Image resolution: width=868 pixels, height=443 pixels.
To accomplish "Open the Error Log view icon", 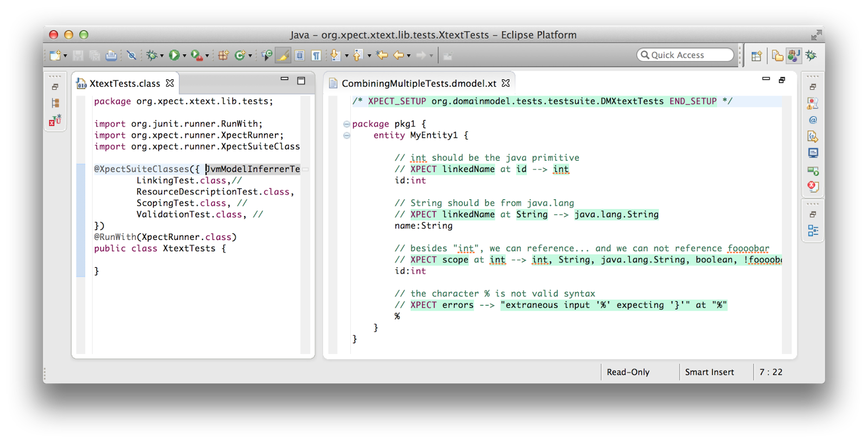I will coord(813,186).
